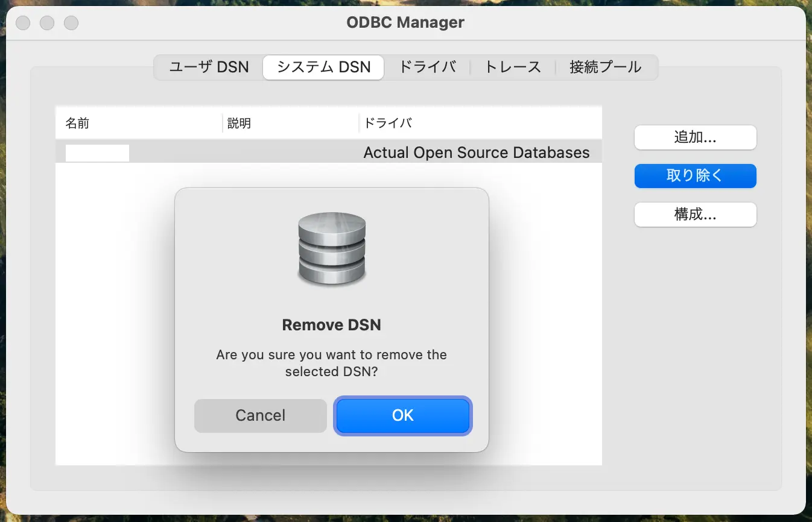Open the トレース tab
Image resolution: width=812 pixels, height=522 pixels.
coord(511,68)
